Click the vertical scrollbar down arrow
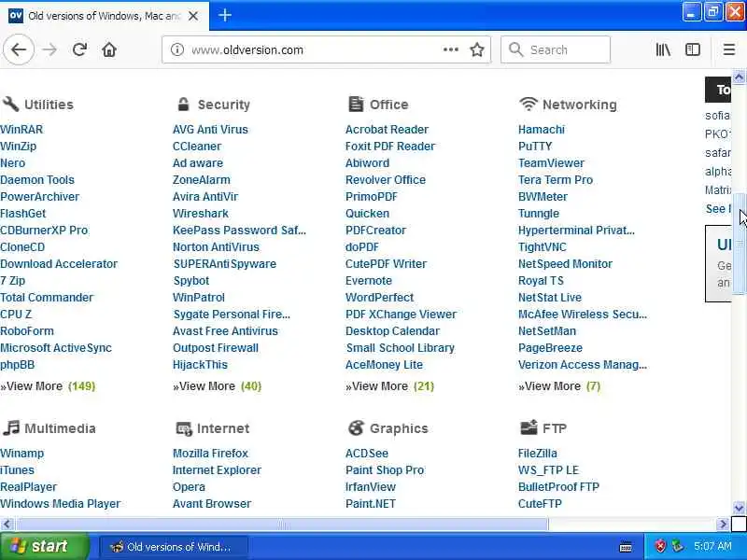 [x=739, y=508]
